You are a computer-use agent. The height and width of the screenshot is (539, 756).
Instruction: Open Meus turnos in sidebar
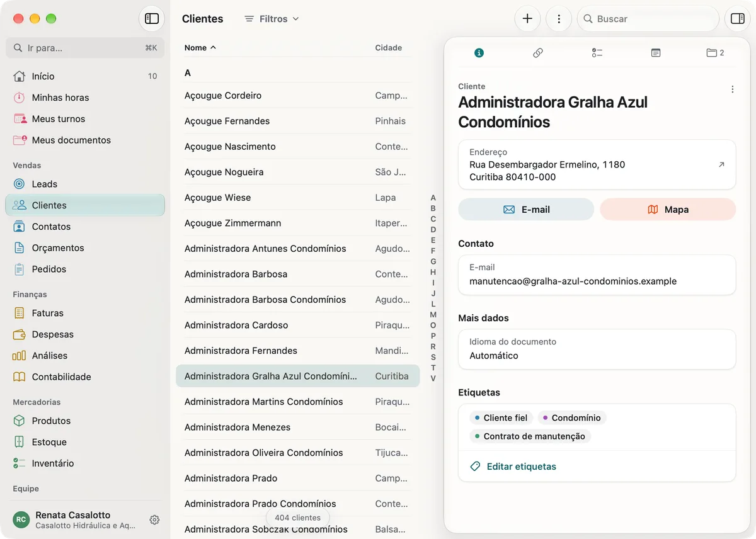[x=85, y=119]
